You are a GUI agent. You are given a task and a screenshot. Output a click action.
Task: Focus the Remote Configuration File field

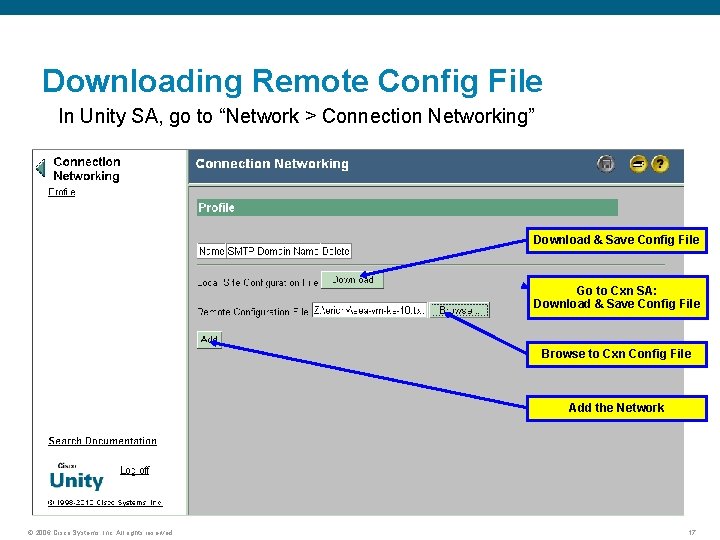[369, 310]
